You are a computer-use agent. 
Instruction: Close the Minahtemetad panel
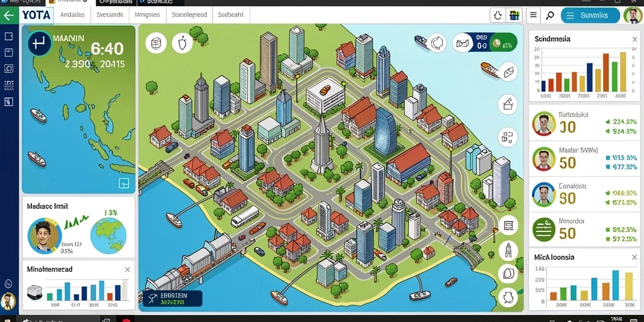point(127,269)
